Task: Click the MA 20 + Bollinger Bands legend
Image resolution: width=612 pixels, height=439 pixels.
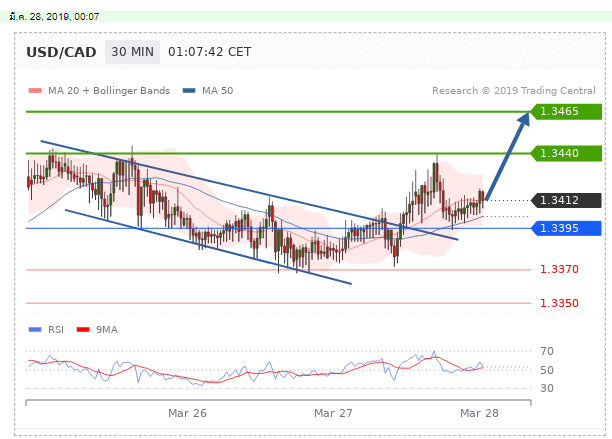Action: (x=109, y=91)
